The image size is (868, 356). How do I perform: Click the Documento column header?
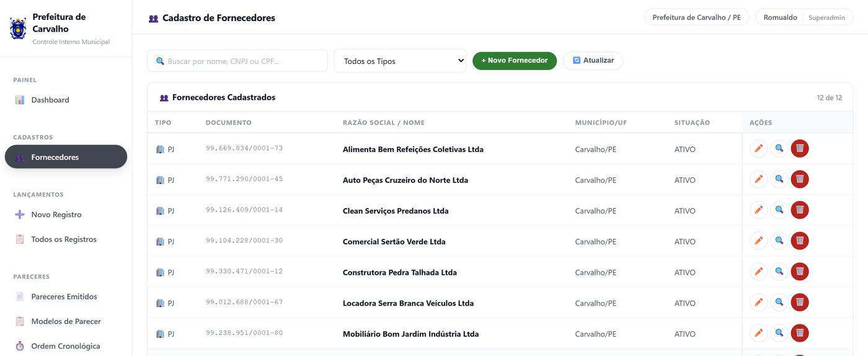pyautogui.click(x=229, y=123)
